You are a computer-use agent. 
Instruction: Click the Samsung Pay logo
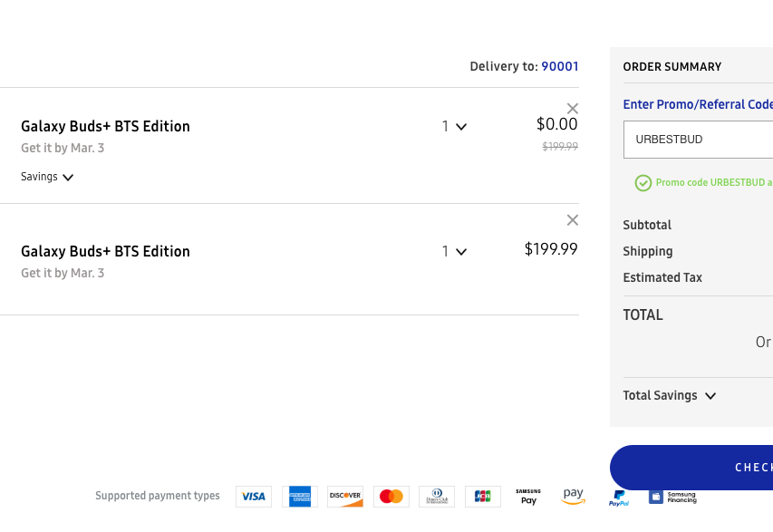[528, 497]
